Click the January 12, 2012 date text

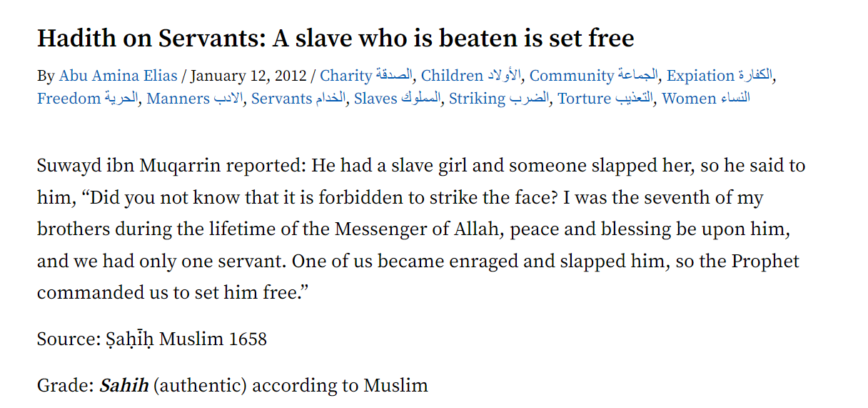coord(248,76)
